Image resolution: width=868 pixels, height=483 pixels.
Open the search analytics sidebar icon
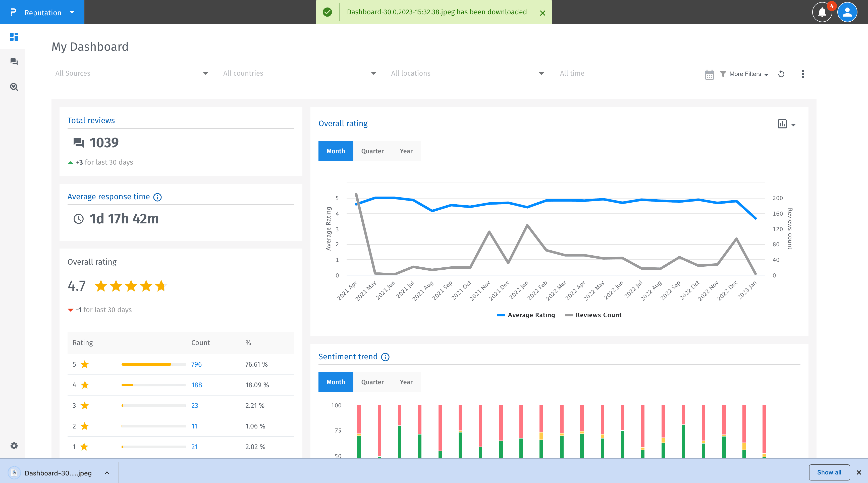pyautogui.click(x=14, y=87)
